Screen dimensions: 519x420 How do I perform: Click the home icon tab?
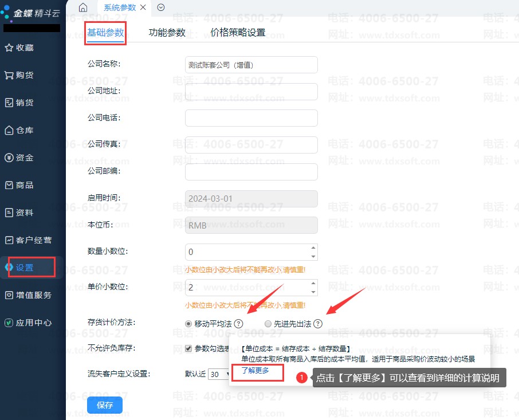coord(83,7)
